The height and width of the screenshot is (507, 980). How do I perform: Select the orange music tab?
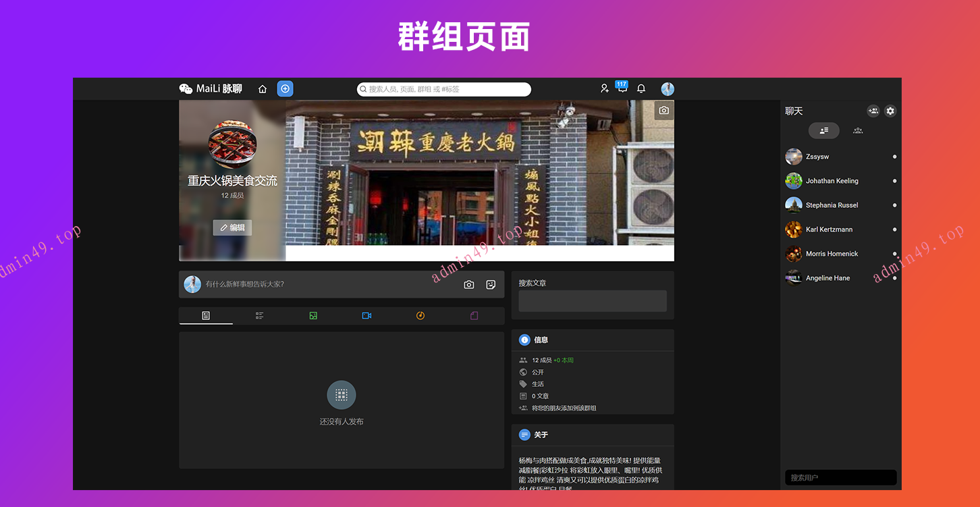(420, 316)
